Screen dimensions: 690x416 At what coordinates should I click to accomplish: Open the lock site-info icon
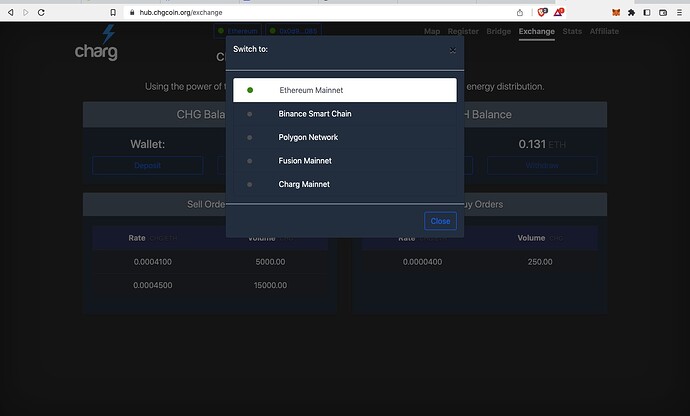pos(132,12)
